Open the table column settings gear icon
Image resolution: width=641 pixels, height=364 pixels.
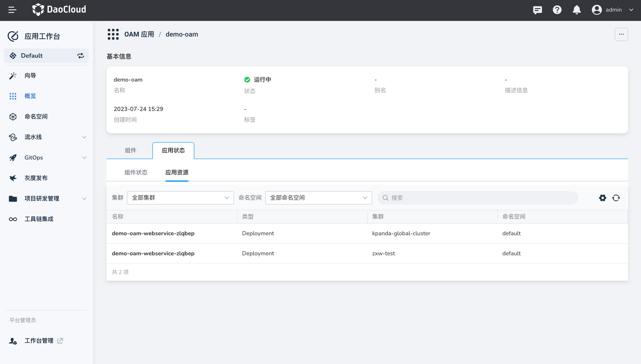pos(602,198)
